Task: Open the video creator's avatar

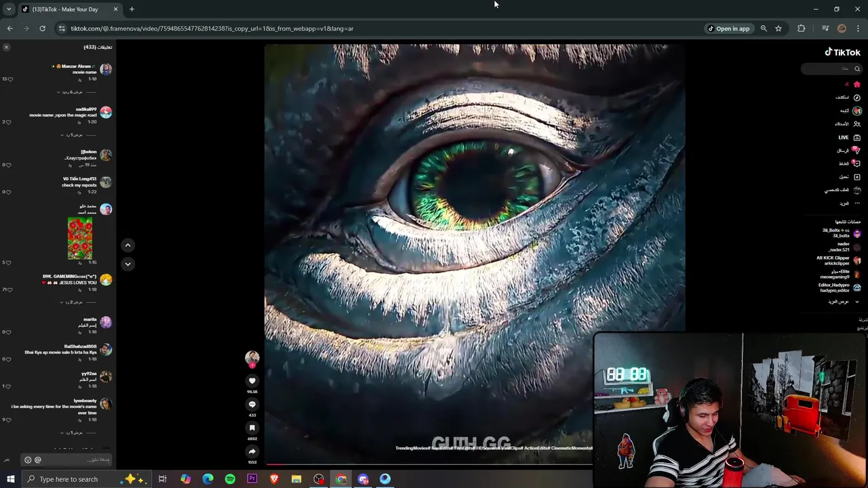Action: click(252, 357)
